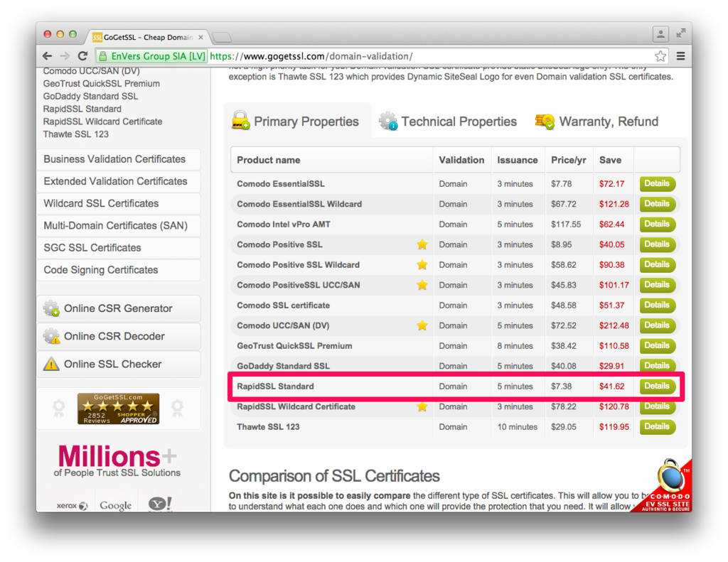
Task: Click the Google logo at the bottom
Action: point(116,505)
